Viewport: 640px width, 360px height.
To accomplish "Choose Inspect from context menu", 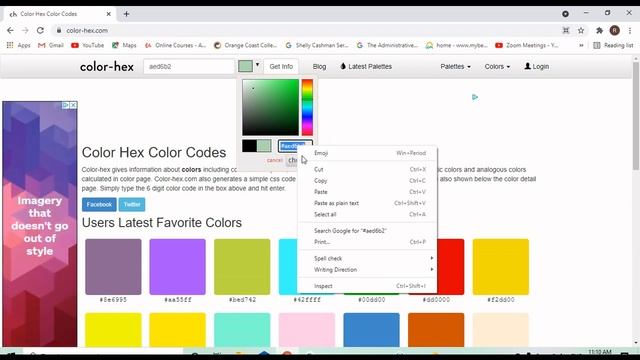I will tap(367, 286).
